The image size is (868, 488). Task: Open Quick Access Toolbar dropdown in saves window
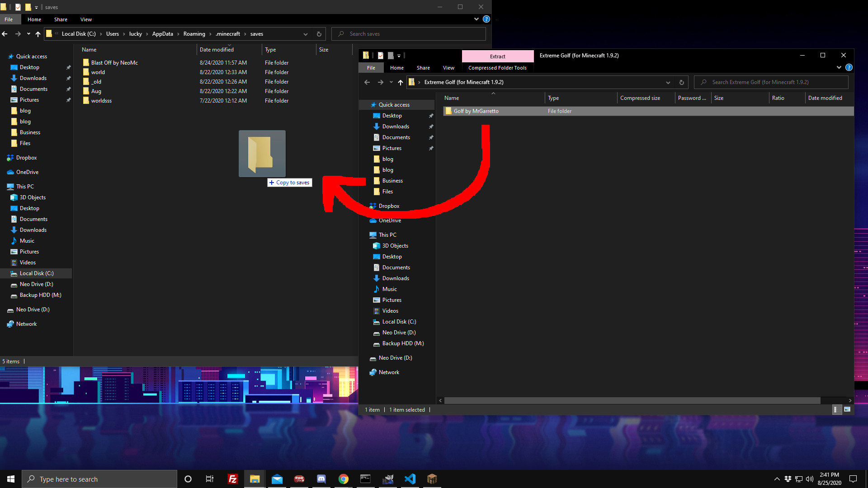(x=37, y=7)
